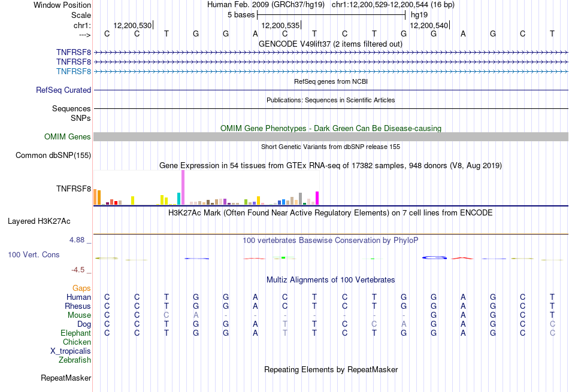Click the base sequence direction arrow label
This screenshot has height=392, width=569.
pyautogui.click(x=85, y=35)
